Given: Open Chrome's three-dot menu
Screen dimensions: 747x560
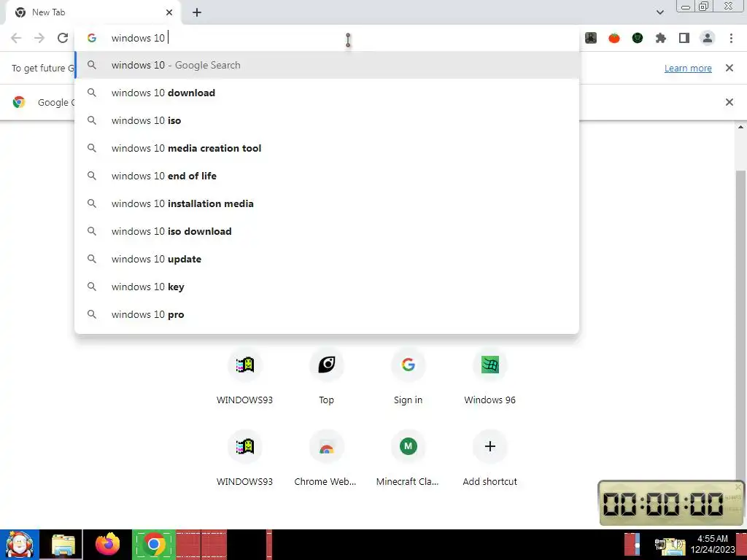Looking at the screenshot, I should pos(731,38).
